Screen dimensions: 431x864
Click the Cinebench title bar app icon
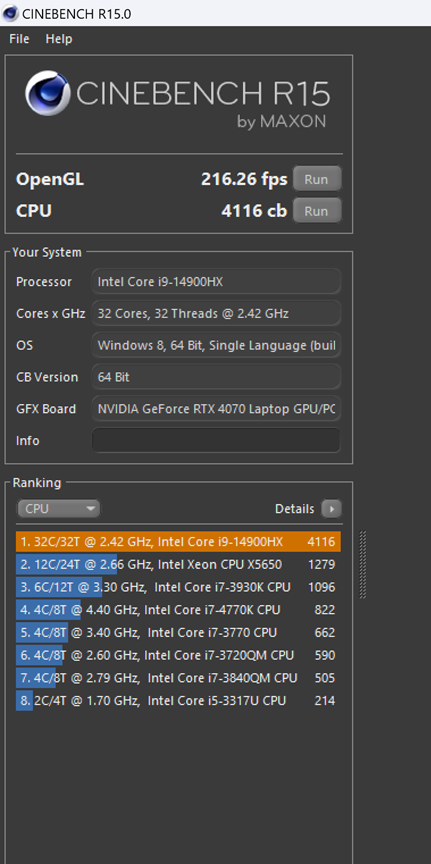(x=10, y=13)
